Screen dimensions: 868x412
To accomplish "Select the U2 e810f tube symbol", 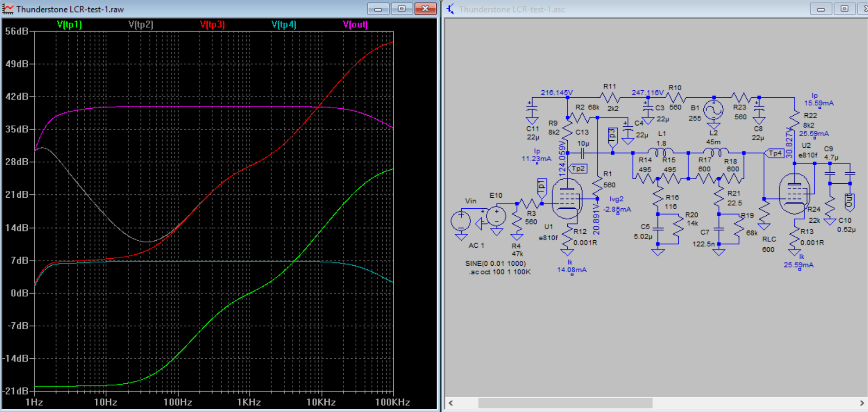I will 794,194.
